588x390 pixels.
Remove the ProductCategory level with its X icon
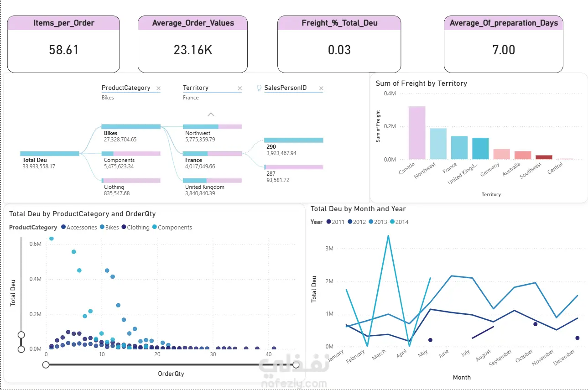(158, 88)
